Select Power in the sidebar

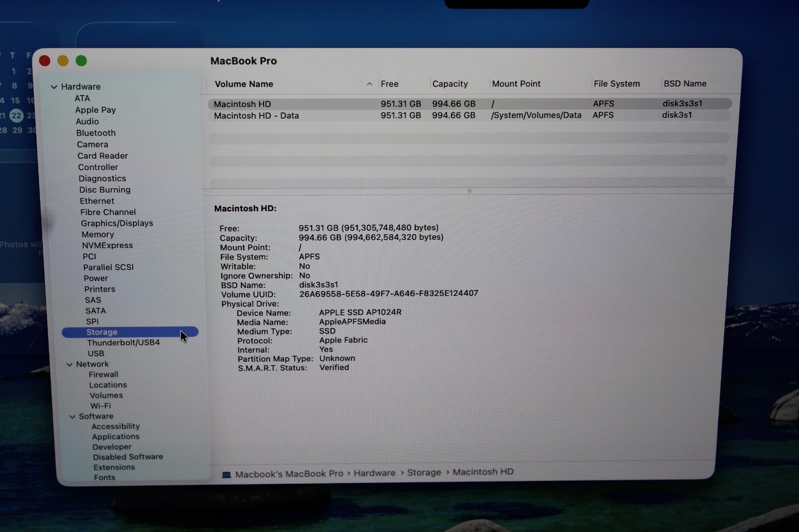(96, 278)
